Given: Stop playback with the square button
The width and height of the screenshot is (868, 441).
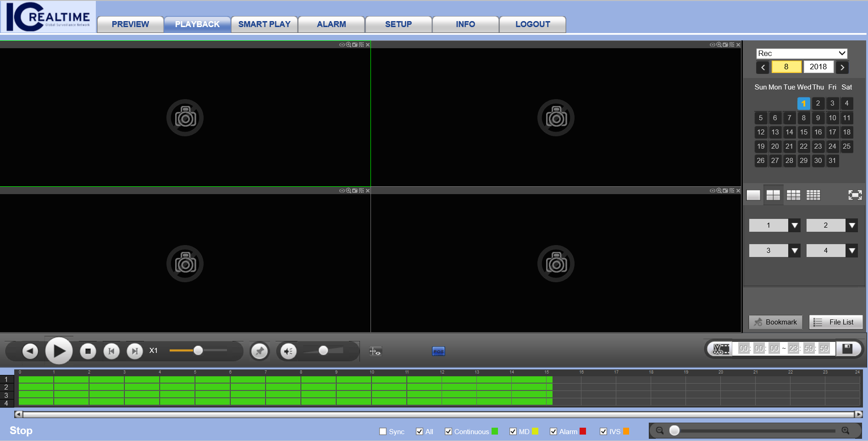Looking at the screenshot, I should [x=88, y=352].
